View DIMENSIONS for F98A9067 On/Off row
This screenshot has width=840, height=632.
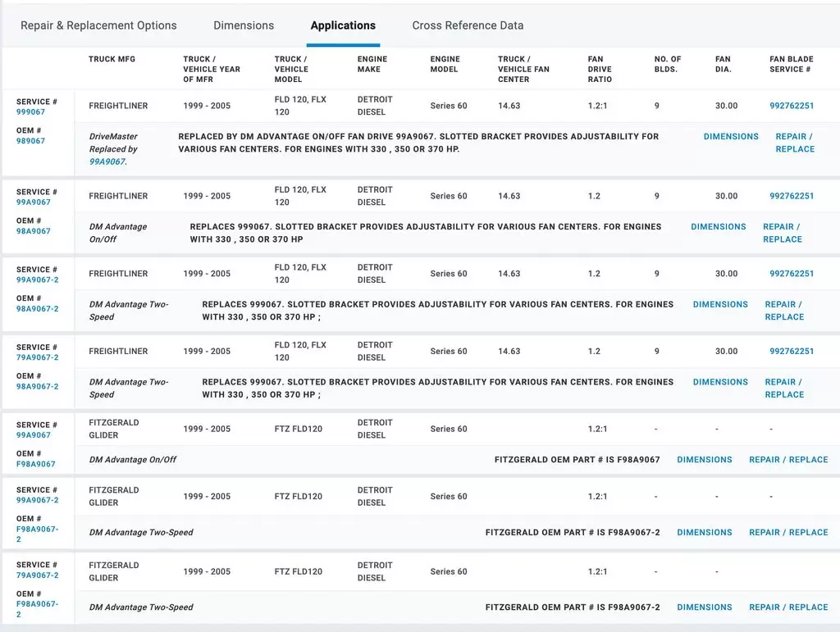click(704, 460)
